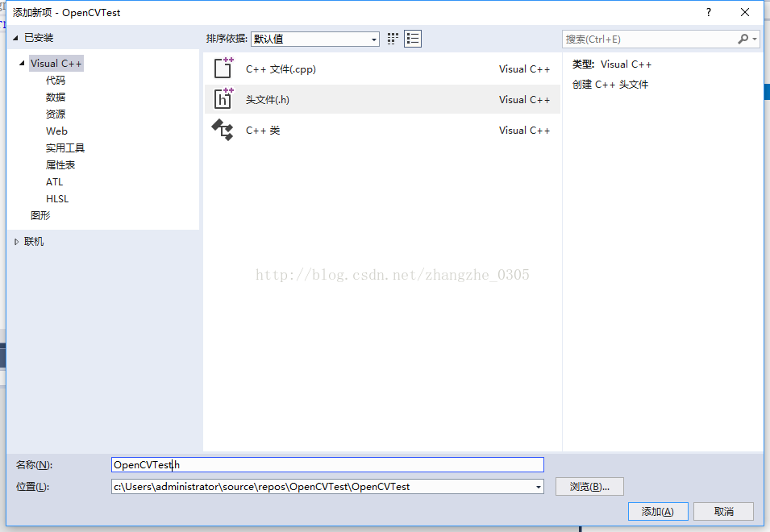Click the C++ file (.cpp) template icon
Image resolution: width=770 pixels, height=532 pixels.
pyautogui.click(x=223, y=69)
